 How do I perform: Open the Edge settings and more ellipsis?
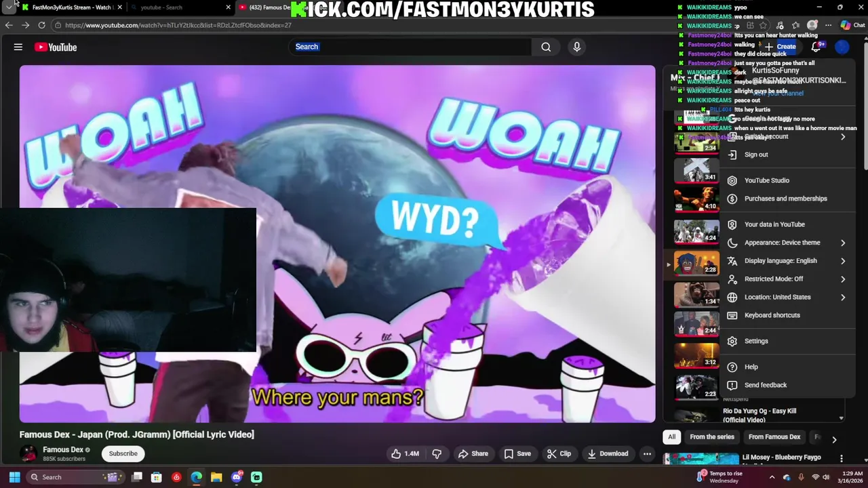coord(828,25)
